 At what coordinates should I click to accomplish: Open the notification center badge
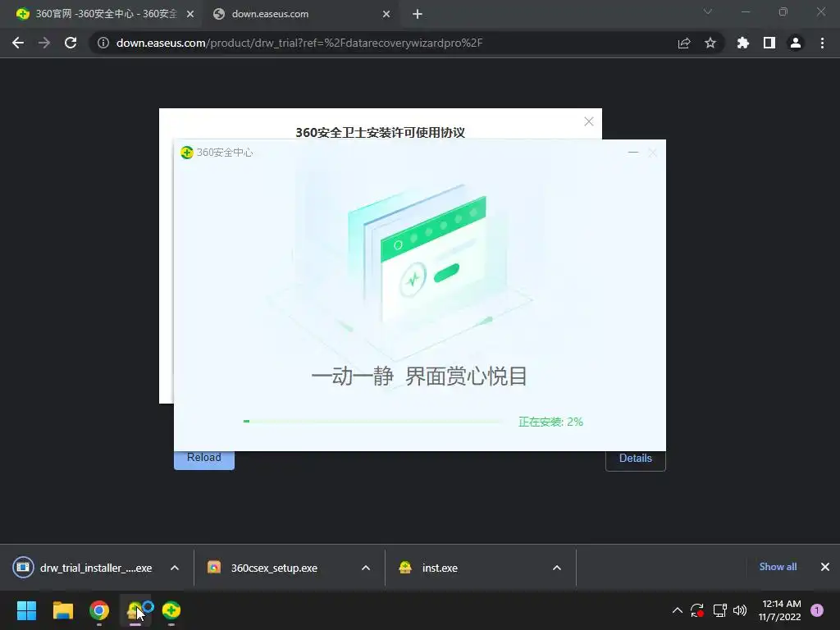pos(817,610)
